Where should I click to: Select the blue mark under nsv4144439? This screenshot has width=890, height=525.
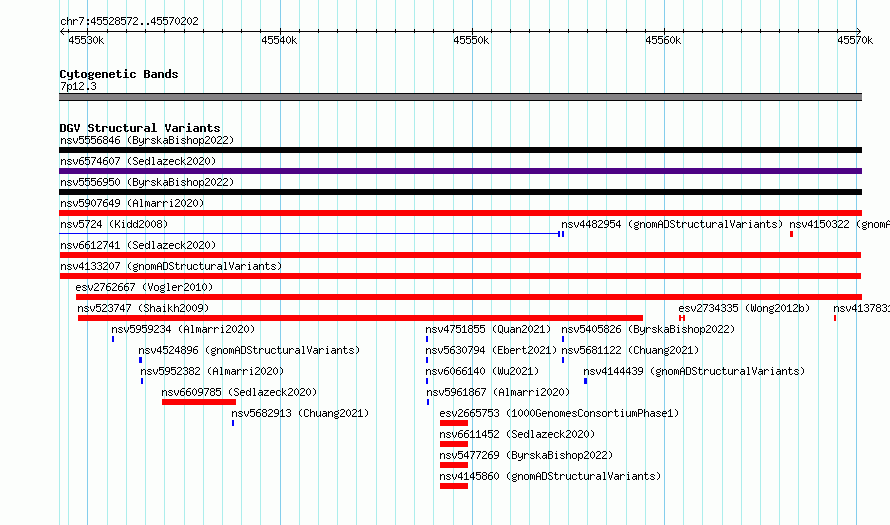click(585, 381)
